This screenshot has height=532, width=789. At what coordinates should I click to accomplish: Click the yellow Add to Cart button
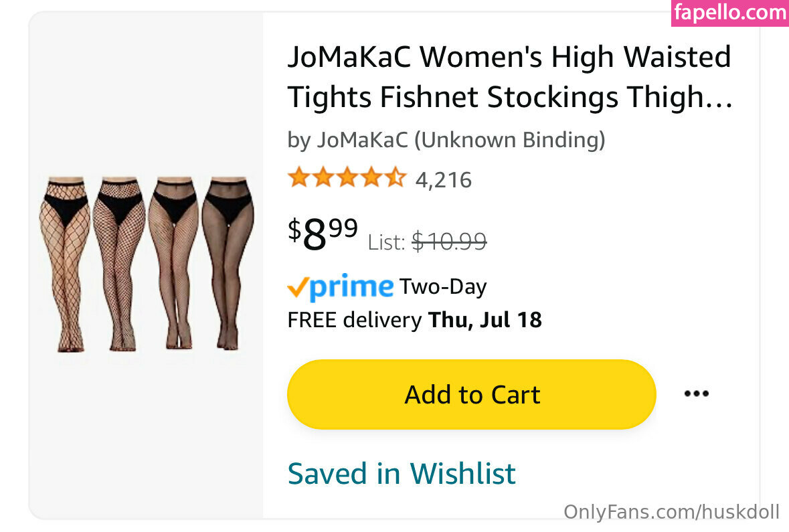click(471, 394)
